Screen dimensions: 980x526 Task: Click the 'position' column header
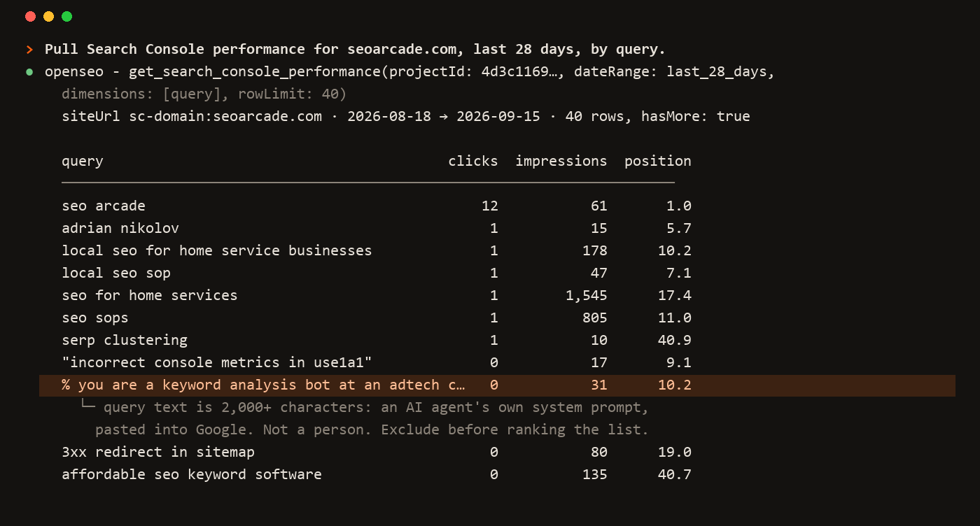[x=658, y=161]
